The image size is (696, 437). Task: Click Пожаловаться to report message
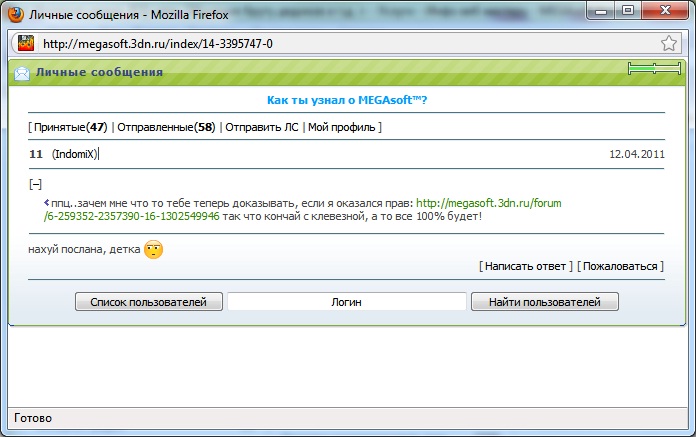[620, 266]
